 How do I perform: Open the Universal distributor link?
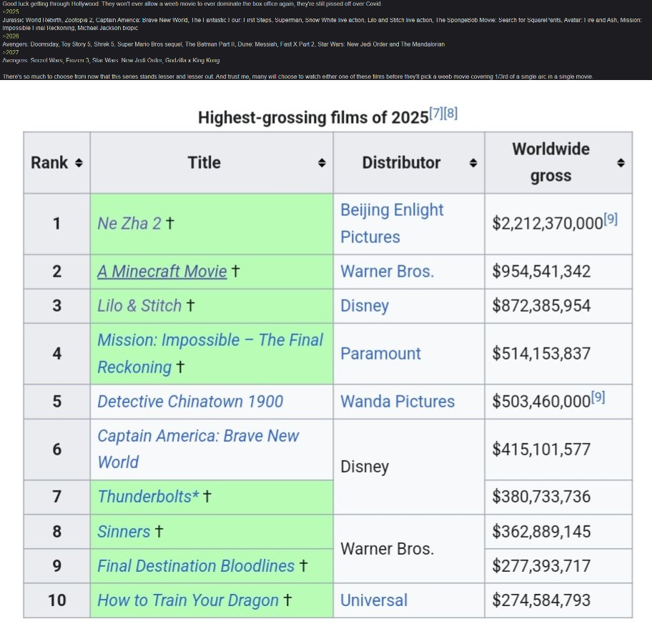[x=374, y=600]
